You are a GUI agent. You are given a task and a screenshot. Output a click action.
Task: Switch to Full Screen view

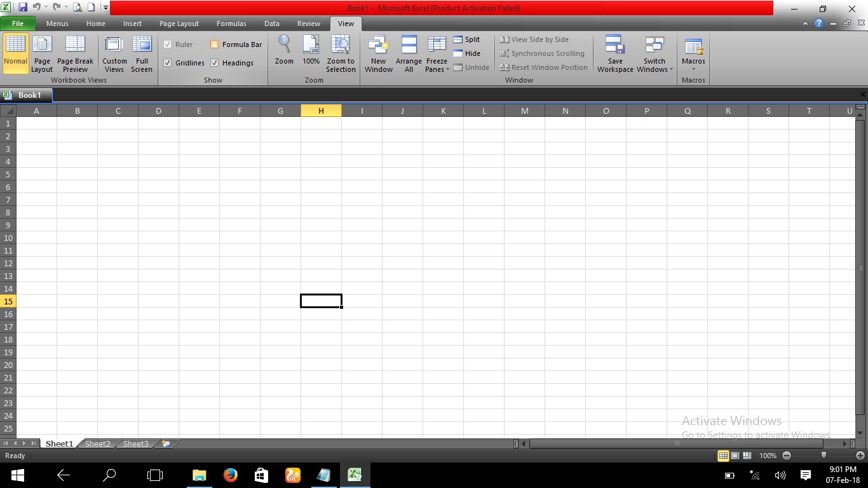click(142, 53)
